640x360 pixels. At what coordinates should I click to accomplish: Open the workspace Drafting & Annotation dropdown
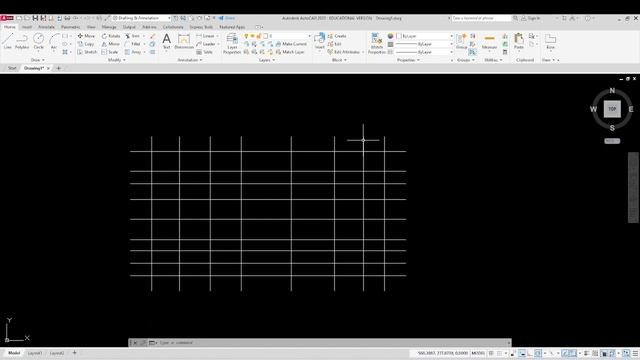[141, 18]
